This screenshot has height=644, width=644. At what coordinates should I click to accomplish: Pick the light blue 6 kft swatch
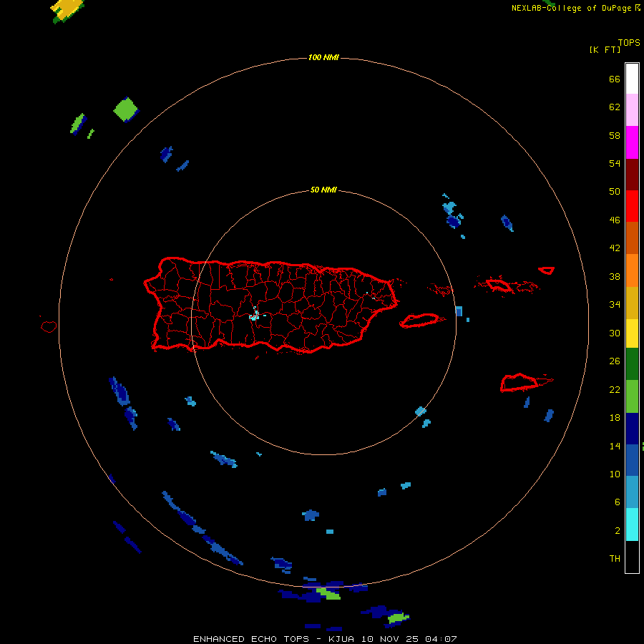(632, 492)
